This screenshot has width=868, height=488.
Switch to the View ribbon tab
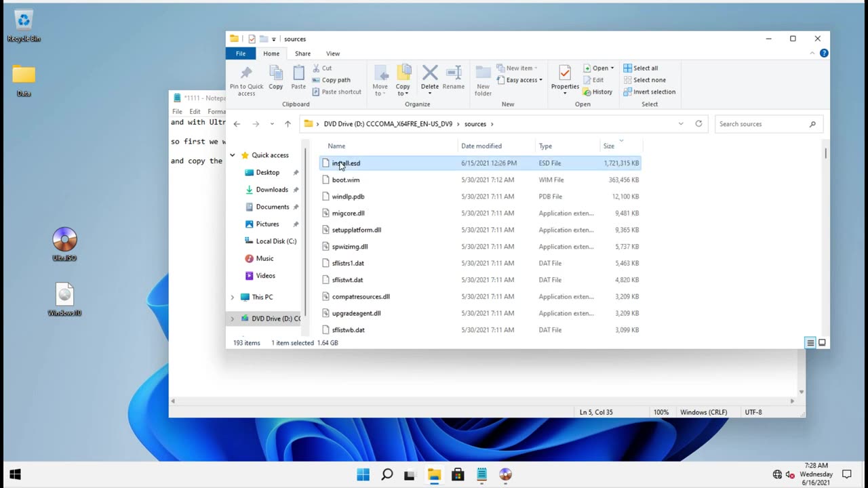333,54
